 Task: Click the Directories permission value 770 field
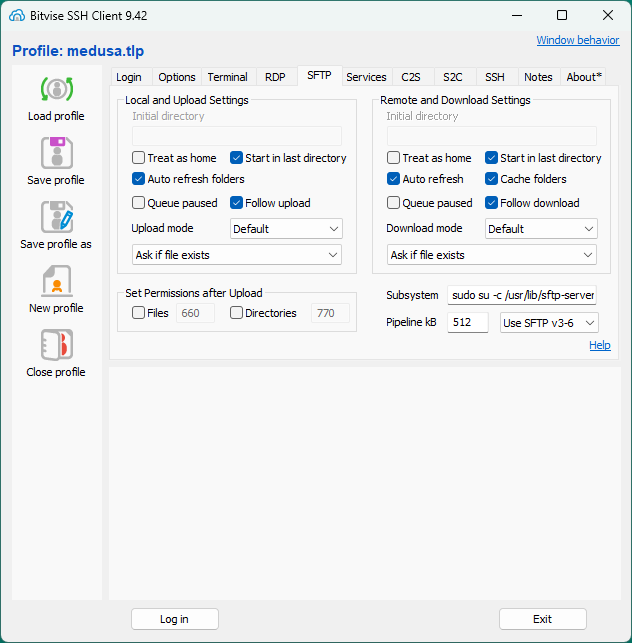(x=330, y=313)
